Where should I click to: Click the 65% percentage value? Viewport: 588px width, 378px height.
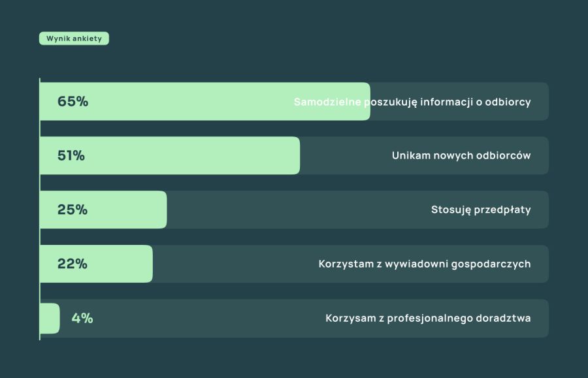pyautogui.click(x=73, y=102)
